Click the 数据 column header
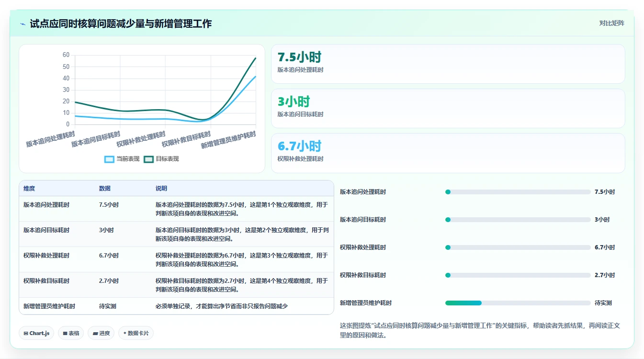The image size is (644, 359). [105, 189]
